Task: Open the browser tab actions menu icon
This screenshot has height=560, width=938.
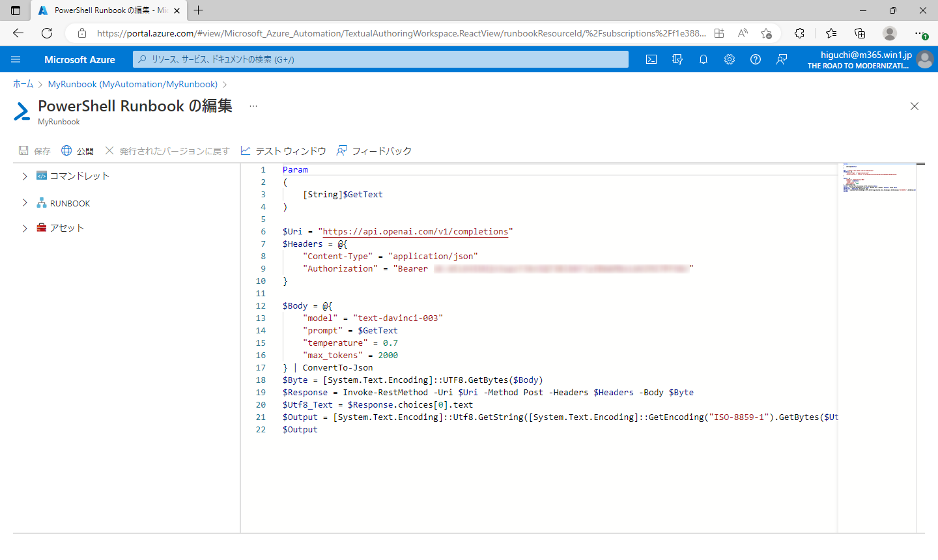Action: coord(16,10)
